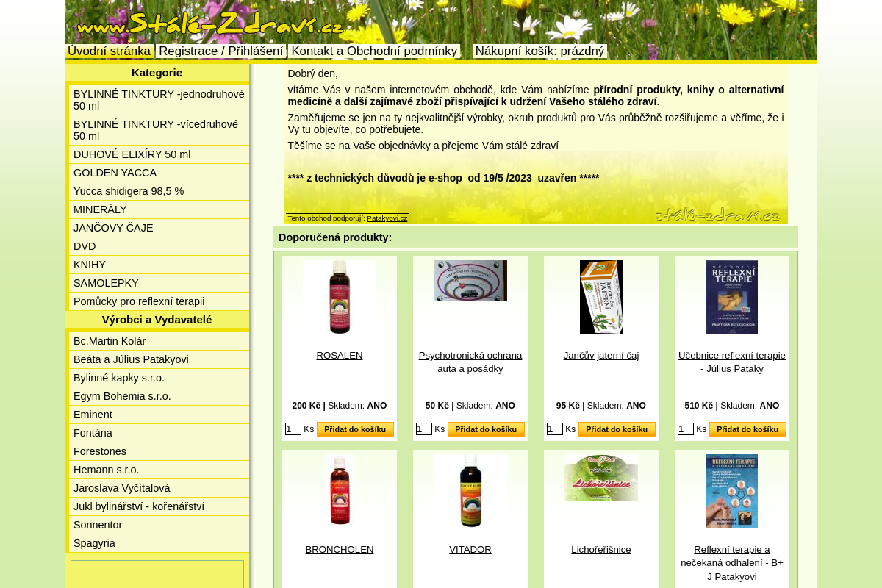
Task: Open the Jančův jaterní čaj title link
Action: click(x=601, y=356)
